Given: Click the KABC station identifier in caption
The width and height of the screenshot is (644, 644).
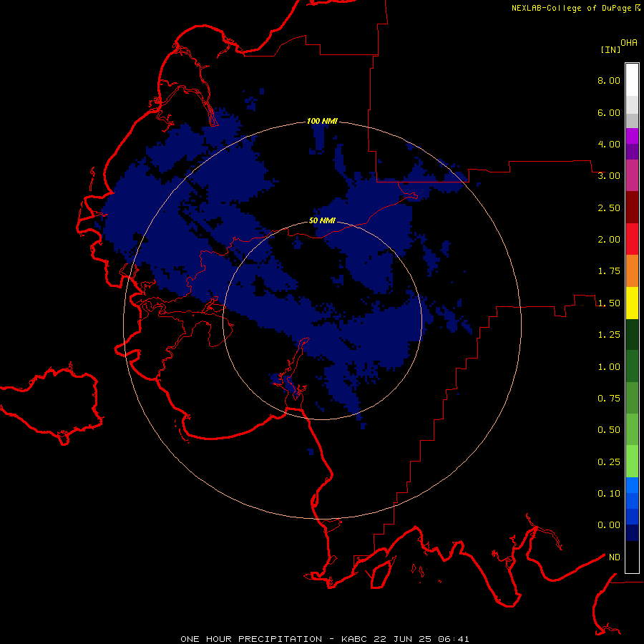Looking at the screenshot, I should pyautogui.click(x=356, y=639).
